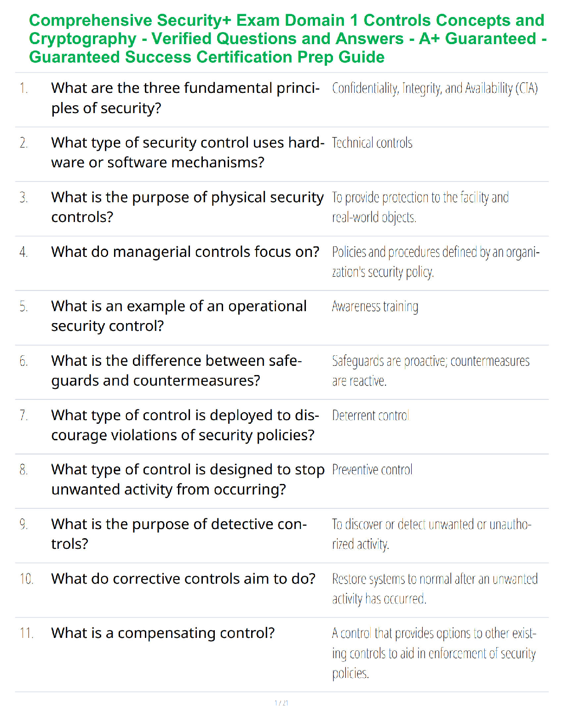Select question 4 about managerial controls focus
Image resolution: width=563 pixels, height=728 pixels.
[x=185, y=252]
